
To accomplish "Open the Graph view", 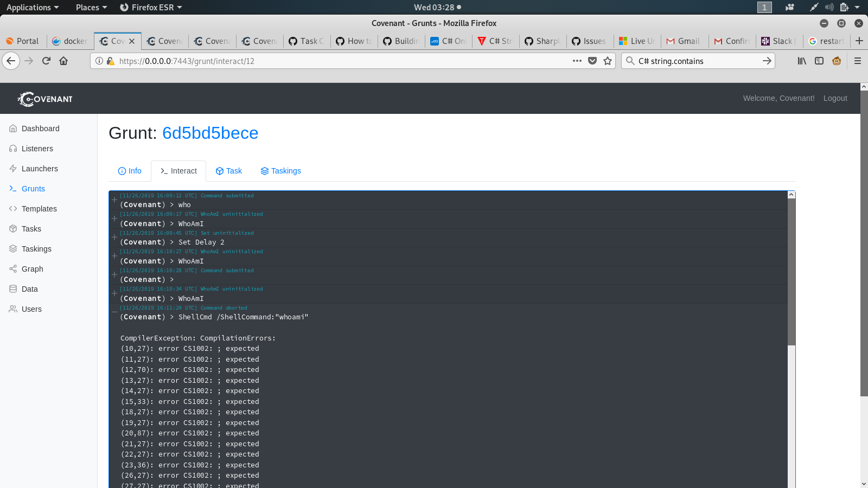I will click(32, 268).
